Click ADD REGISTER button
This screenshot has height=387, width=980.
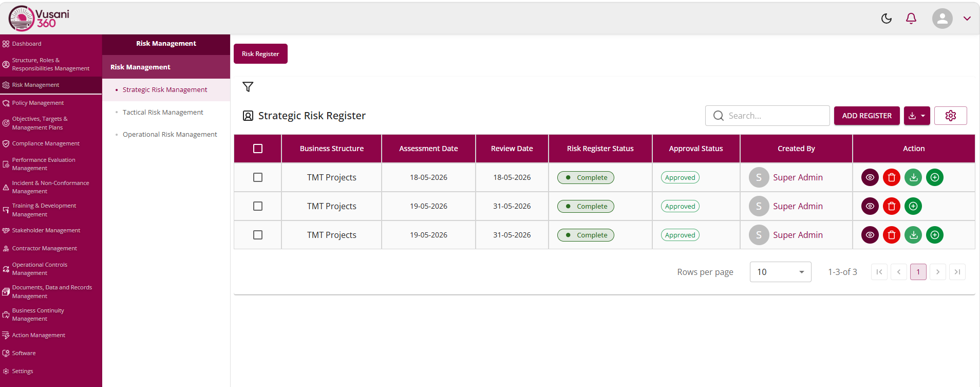[x=867, y=116]
